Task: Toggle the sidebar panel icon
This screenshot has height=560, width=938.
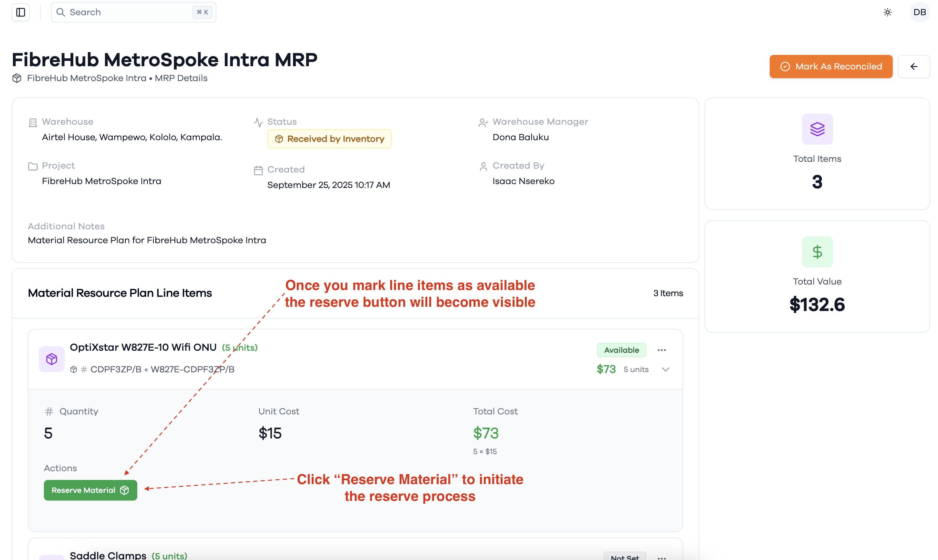Action: (21, 12)
